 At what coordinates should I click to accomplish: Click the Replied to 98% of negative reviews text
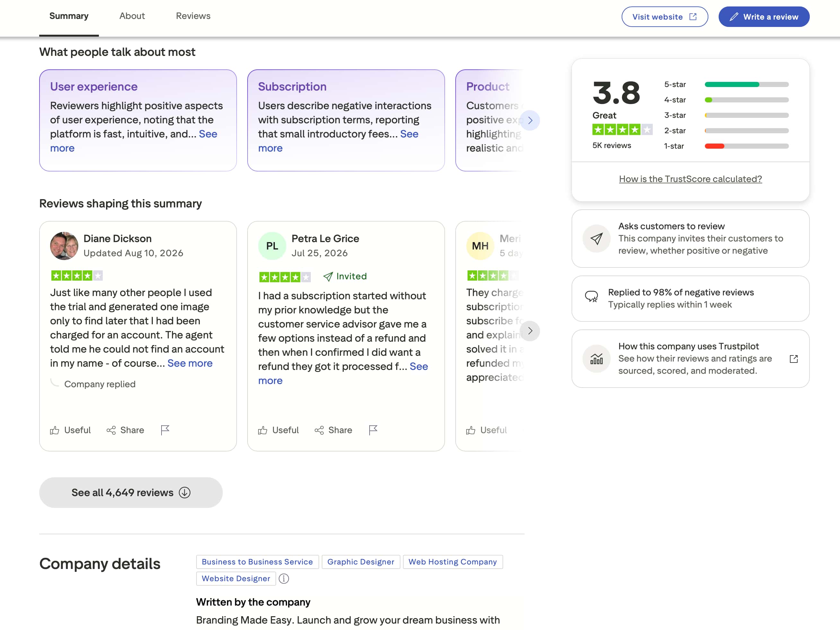pyautogui.click(x=681, y=293)
